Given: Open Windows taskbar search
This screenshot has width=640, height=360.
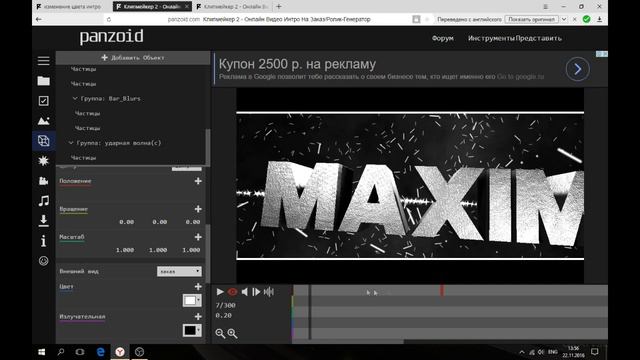Looking at the screenshot, I should (61, 352).
